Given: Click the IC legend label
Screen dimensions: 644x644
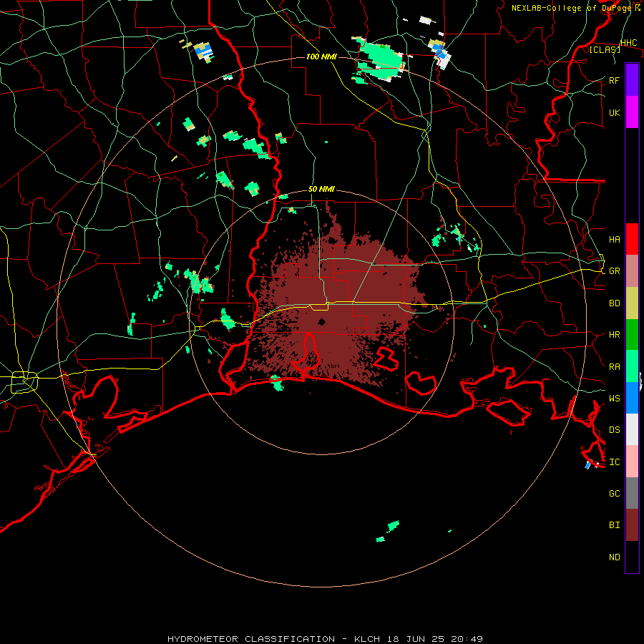Looking at the screenshot, I should point(614,462).
